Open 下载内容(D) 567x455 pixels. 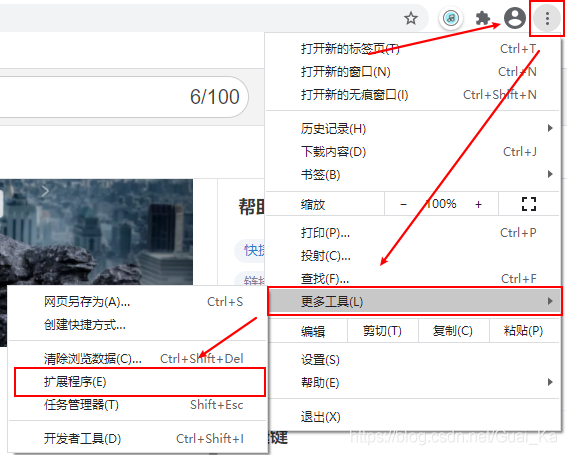[413, 152]
